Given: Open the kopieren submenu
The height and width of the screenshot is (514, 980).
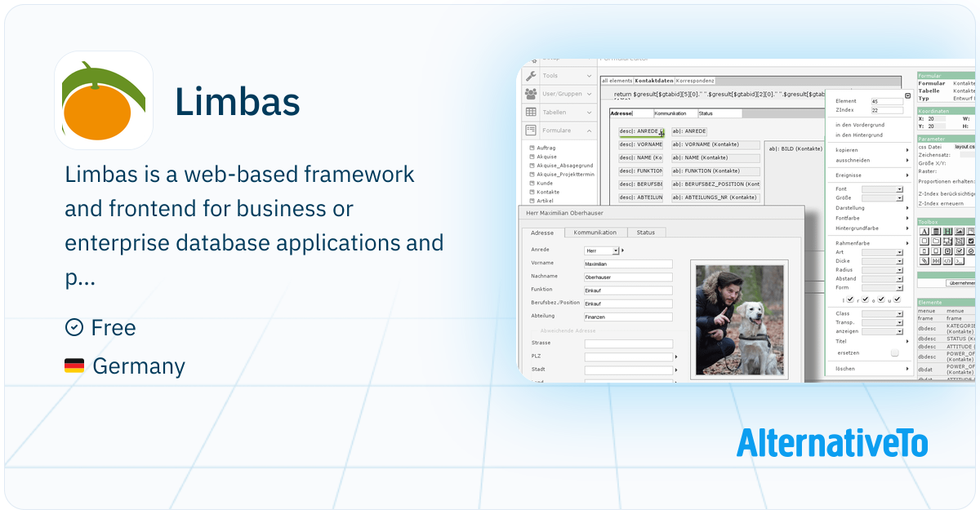Looking at the screenshot, I should tap(870, 150).
